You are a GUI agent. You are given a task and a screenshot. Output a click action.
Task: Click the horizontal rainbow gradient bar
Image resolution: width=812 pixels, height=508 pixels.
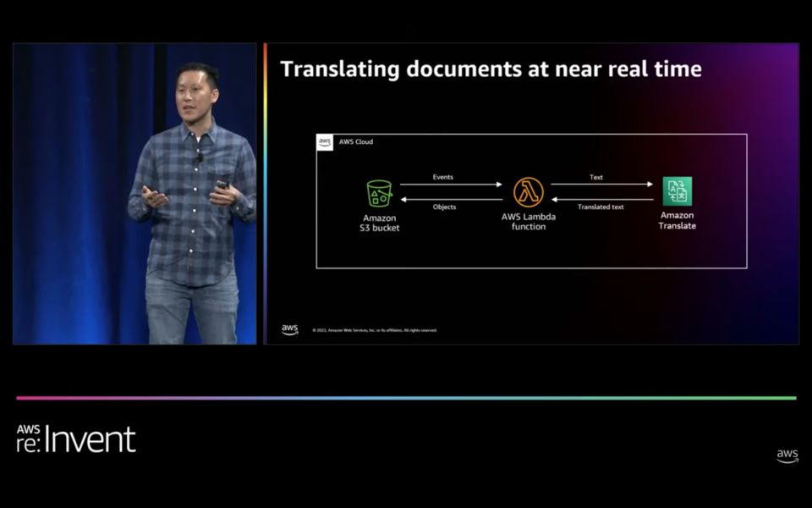(x=406, y=398)
